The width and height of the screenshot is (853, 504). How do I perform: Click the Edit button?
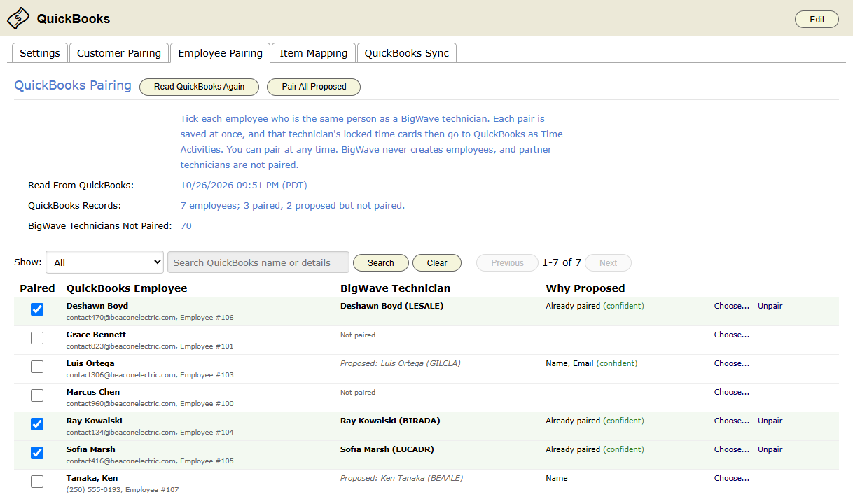(x=817, y=20)
